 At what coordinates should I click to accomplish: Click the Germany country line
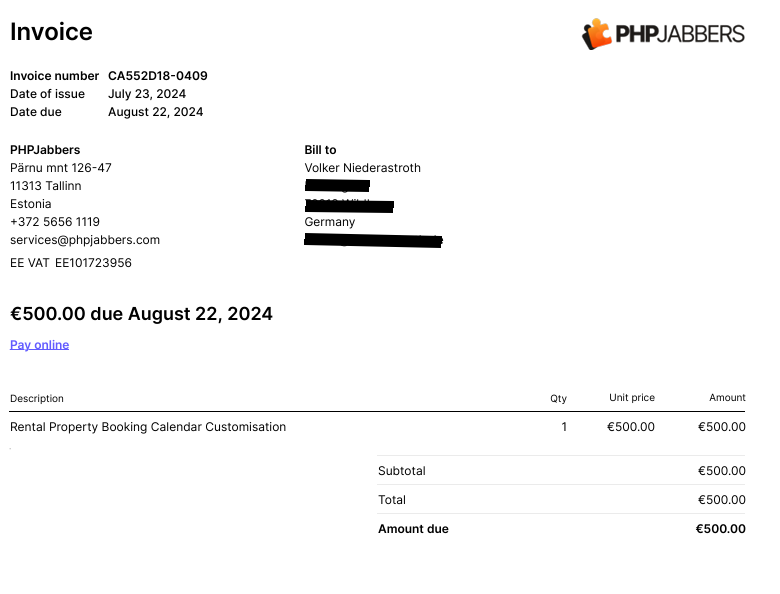pyautogui.click(x=330, y=222)
